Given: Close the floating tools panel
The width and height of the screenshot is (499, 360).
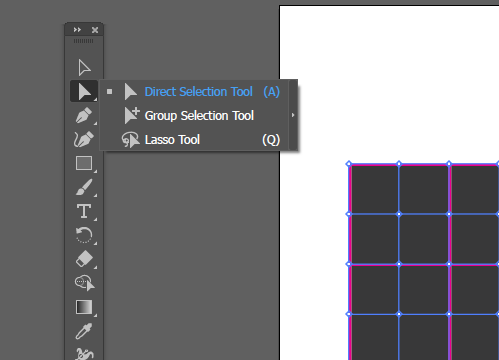Looking at the screenshot, I should [x=95, y=30].
